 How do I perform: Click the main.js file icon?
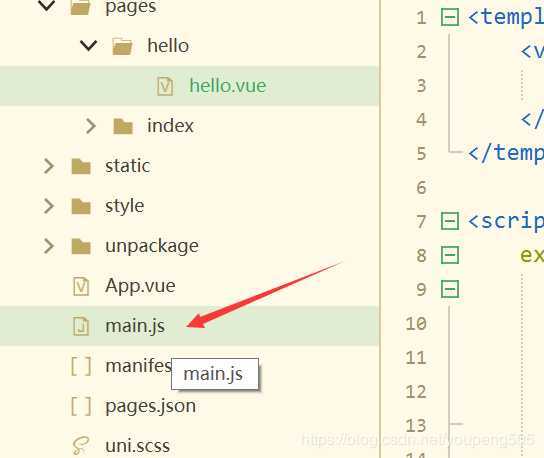(81, 326)
